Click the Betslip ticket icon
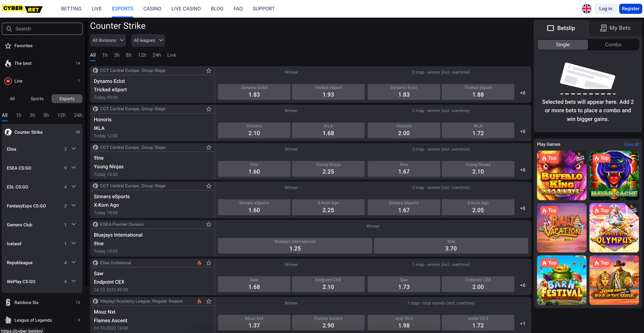Image resolution: width=644 pixels, height=333 pixels. 550,28
